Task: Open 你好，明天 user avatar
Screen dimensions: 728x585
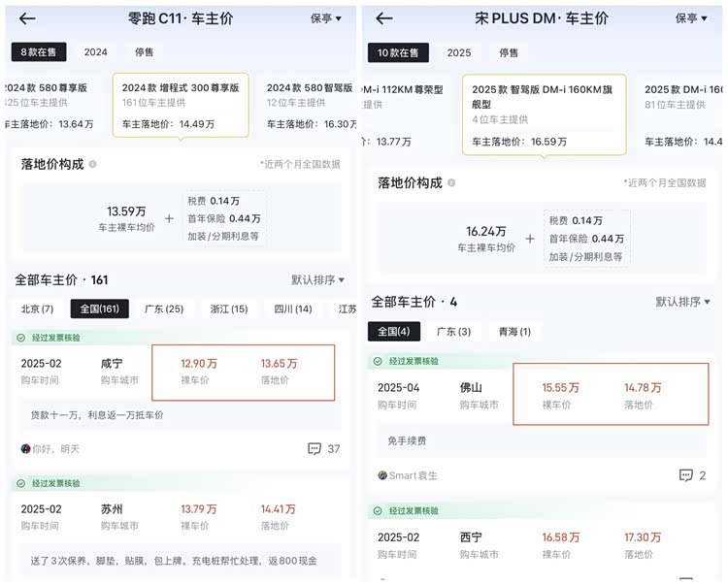Action: [x=25, y=449]
